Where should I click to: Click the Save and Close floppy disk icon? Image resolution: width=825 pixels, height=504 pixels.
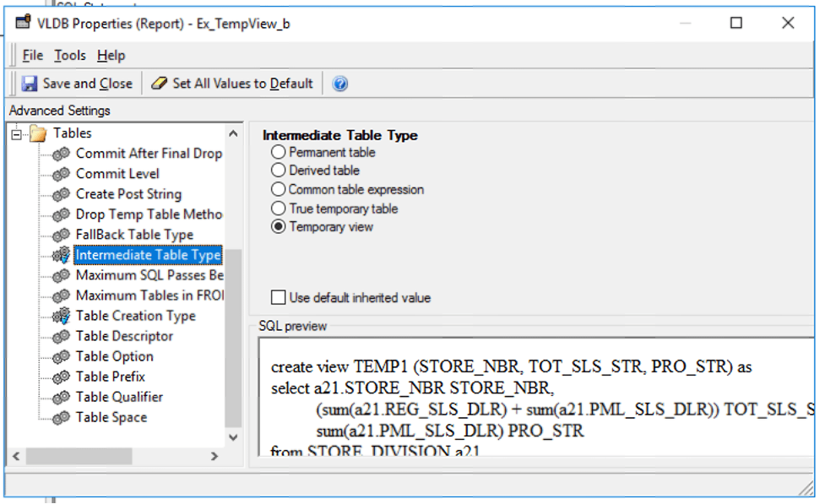[30, 84]
